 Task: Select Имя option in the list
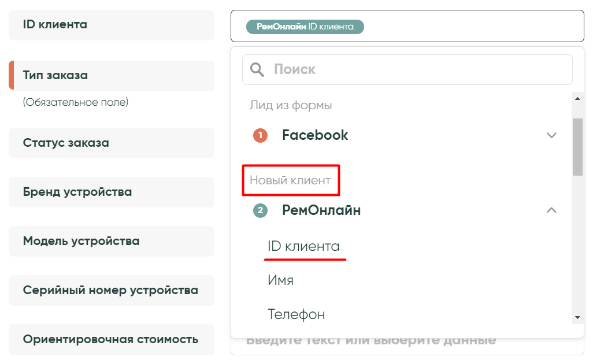click(x=281, y=281)
